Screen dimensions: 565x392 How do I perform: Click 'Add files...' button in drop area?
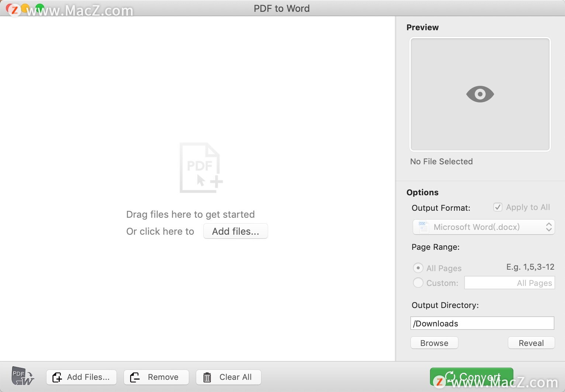coord(236,231)
